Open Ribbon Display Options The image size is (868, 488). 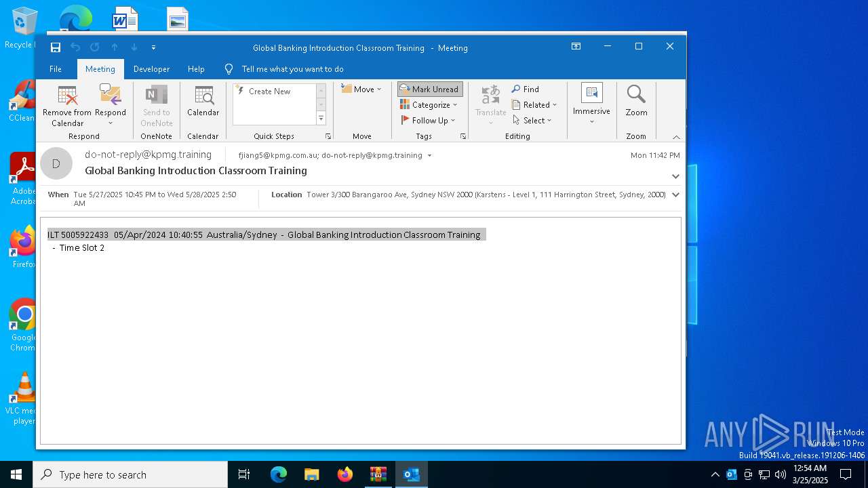click(576, 46)
